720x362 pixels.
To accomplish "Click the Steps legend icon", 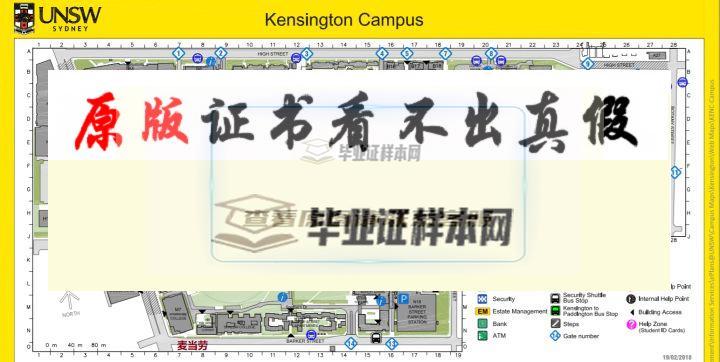I will 555,323.
